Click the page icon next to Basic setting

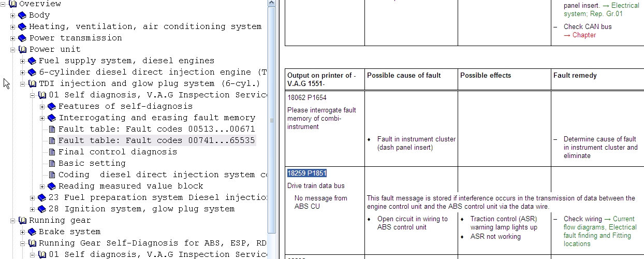(52, 164)
